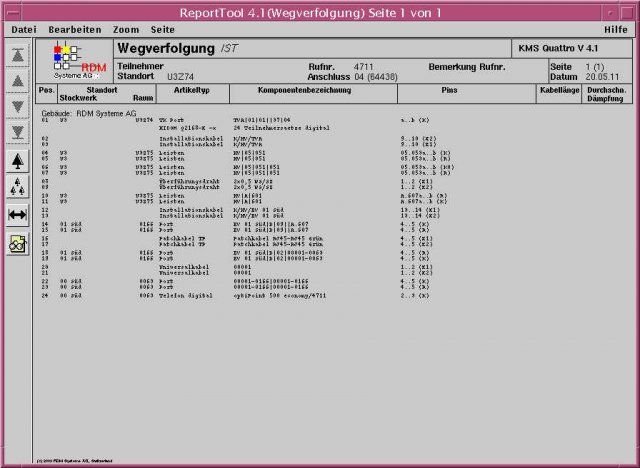Click the RDM Systeme AG logo

79,61
